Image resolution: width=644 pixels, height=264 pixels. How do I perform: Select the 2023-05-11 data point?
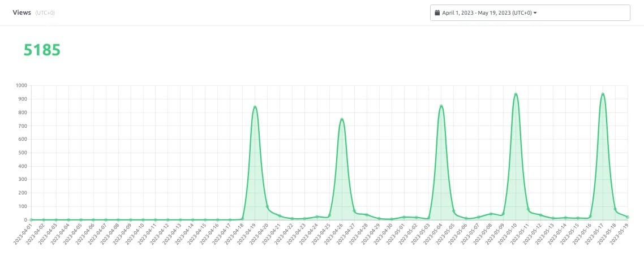point(528,209)
